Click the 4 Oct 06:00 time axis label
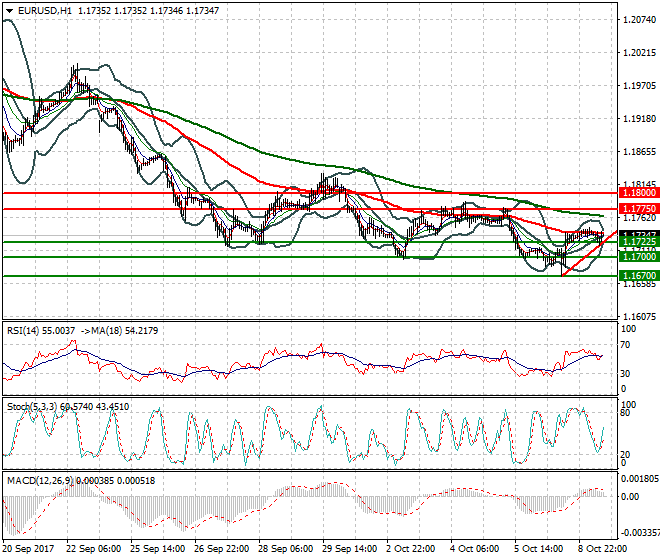Image resolution: width=660 pixels, height=560 pixels. click(x=473, y=549)
